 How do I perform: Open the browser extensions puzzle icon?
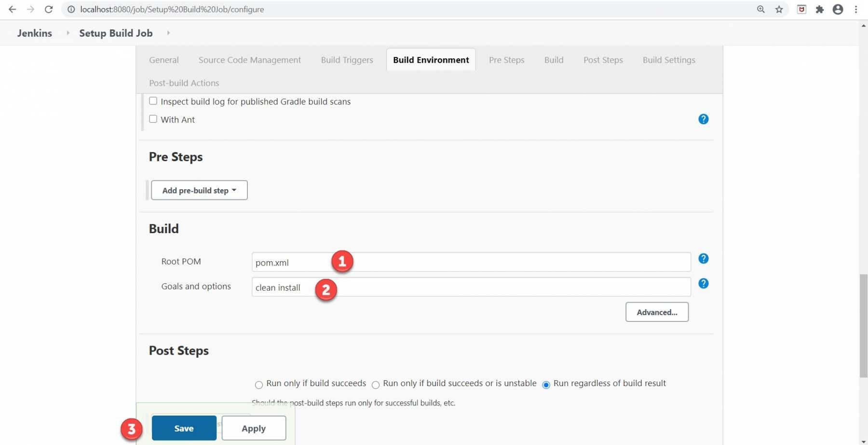pyautogui.click(x=819, y=9)
